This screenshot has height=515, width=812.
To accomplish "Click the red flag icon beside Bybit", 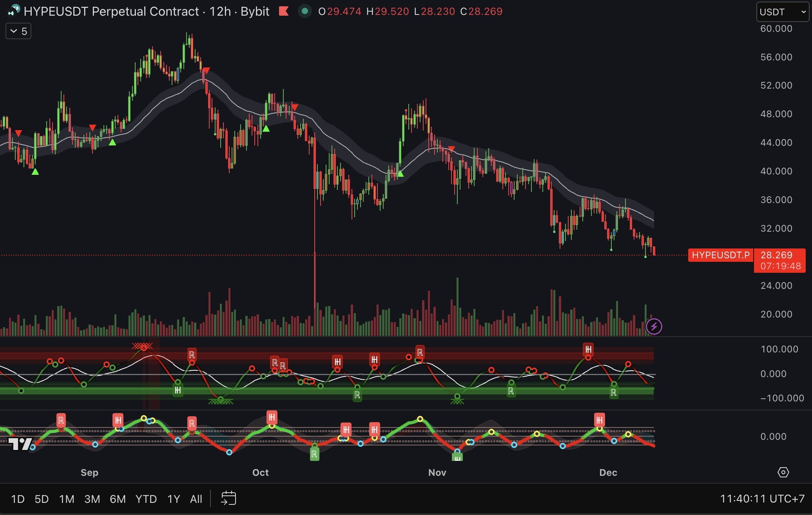I will 284,11.
